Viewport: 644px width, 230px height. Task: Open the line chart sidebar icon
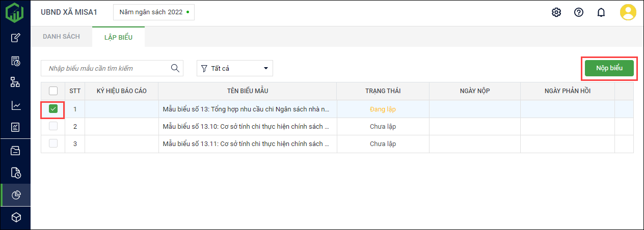pos(16,105)
